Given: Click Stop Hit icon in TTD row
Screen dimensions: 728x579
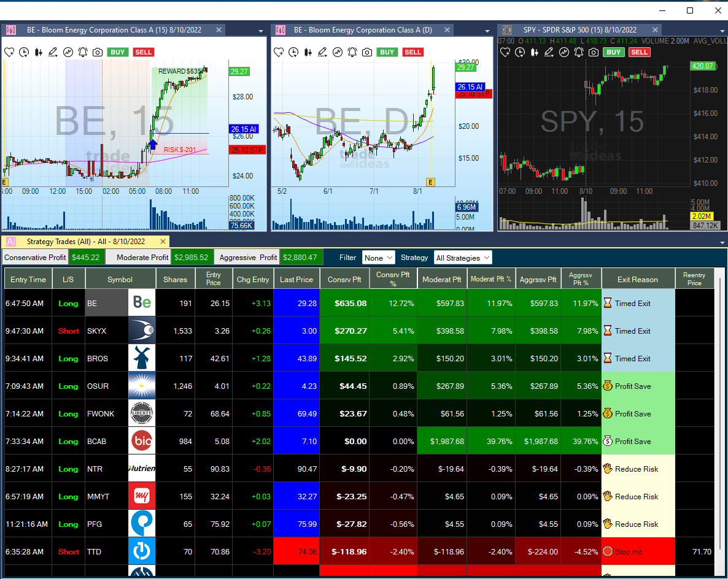Looking at the screenshot, I should click(x=608, y=551).
